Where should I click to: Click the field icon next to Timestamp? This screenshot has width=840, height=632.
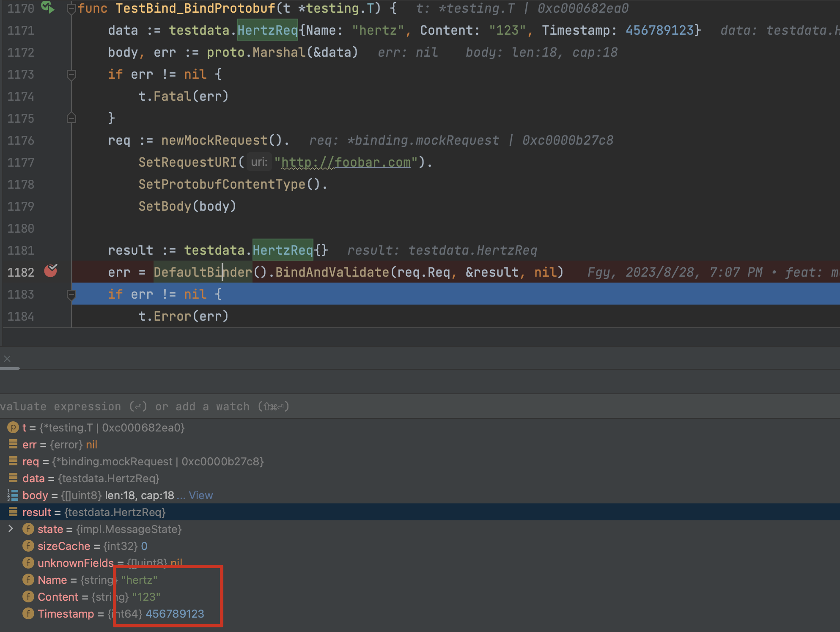pos(28,613)
